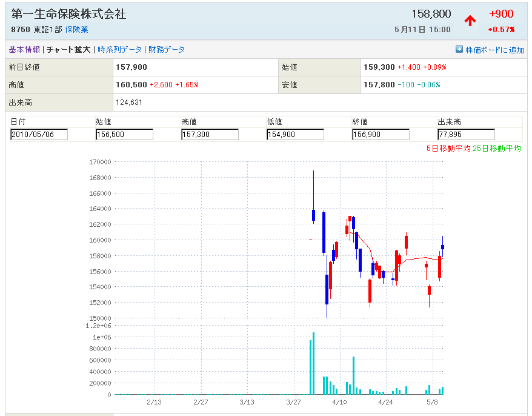
Task: Focus the 日付 field showing 2010/05/06
Action: tap(39, 135)
